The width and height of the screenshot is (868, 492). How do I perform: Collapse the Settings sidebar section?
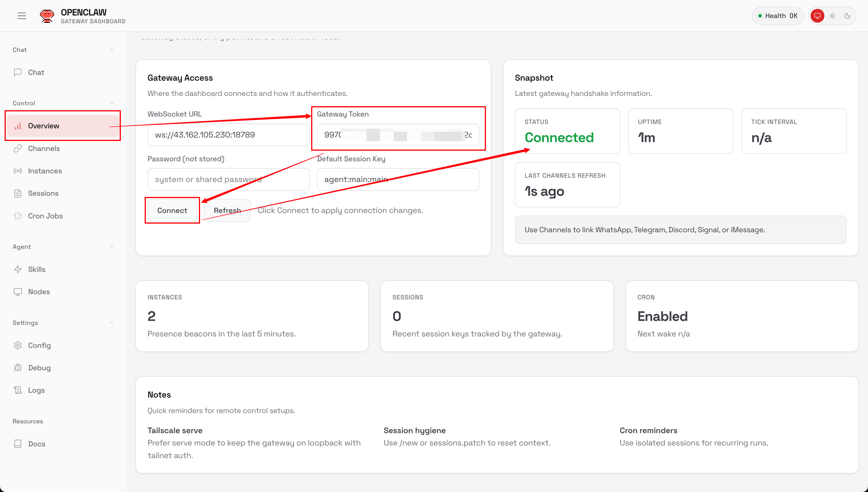[112, 323]
